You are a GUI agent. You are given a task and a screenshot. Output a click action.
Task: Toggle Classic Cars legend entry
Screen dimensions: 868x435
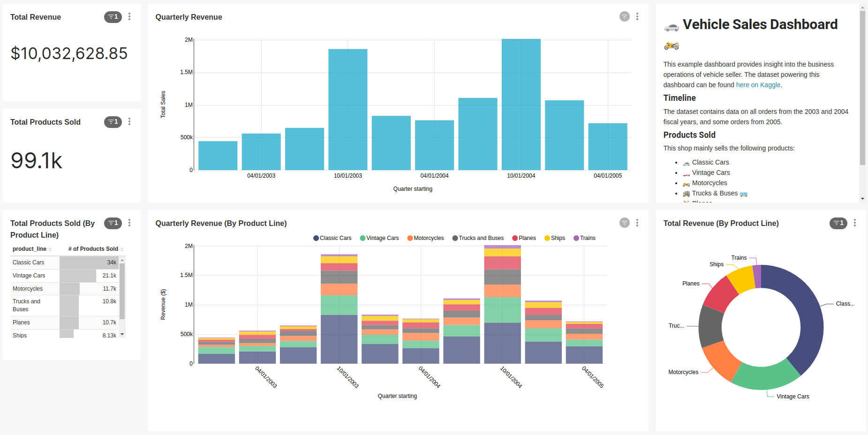click(332, 238)
